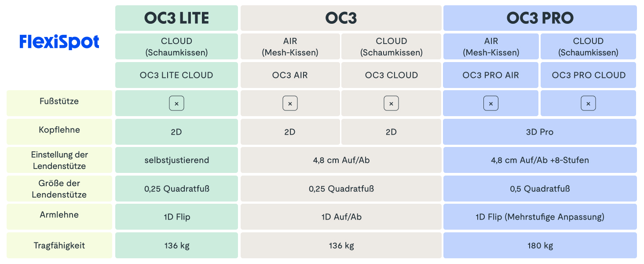
Task: Select the OC3 LITE column header
Action: tap(176, 18)
